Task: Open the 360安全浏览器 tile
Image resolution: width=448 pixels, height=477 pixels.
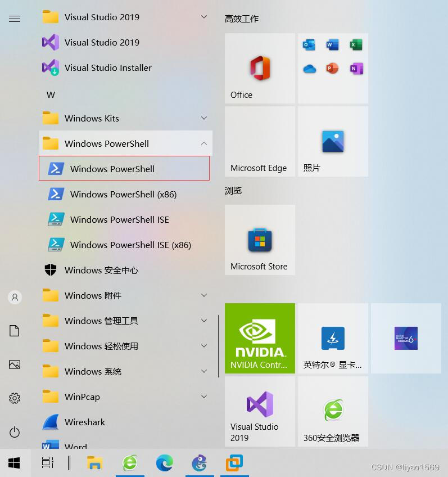Action: (333, 412)
